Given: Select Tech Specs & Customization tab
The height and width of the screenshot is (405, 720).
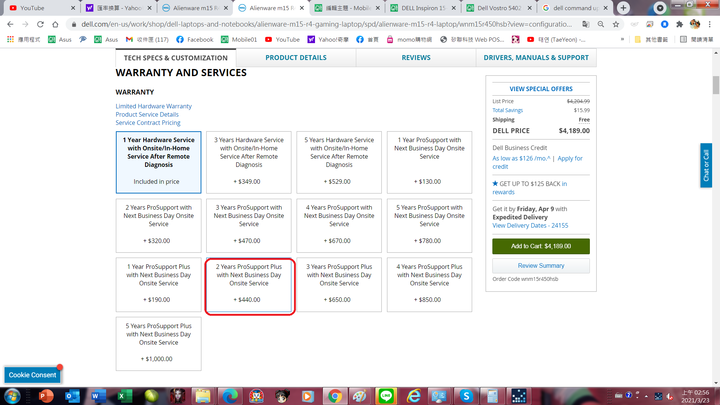Looking at the screenshot, I should 176,58.
